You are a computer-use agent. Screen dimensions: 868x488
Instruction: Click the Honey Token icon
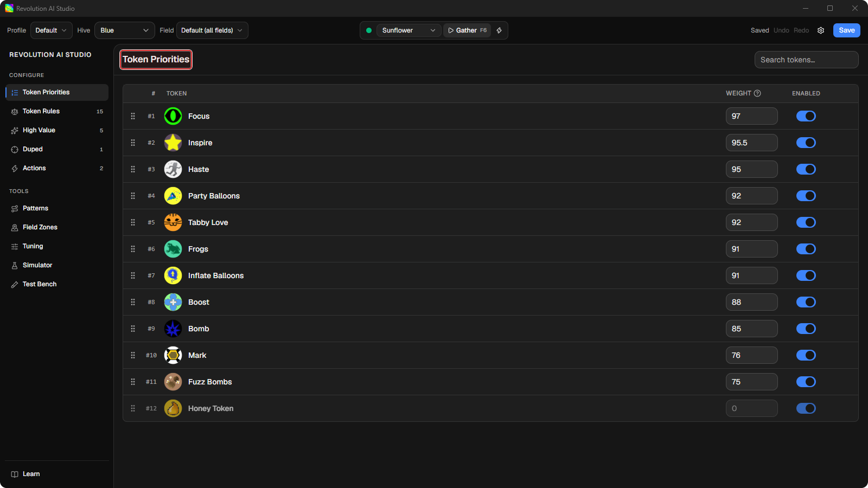(x=173, y=408)
